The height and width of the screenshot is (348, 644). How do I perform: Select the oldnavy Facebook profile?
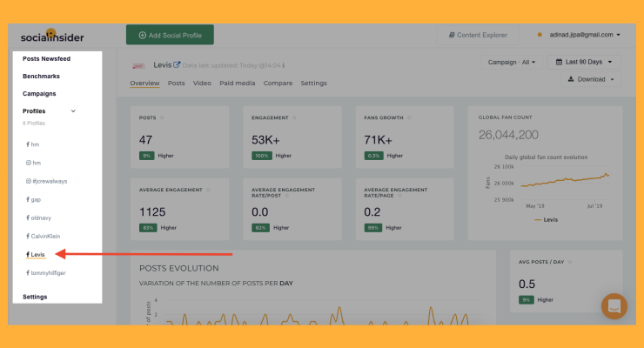click(38, 217)
